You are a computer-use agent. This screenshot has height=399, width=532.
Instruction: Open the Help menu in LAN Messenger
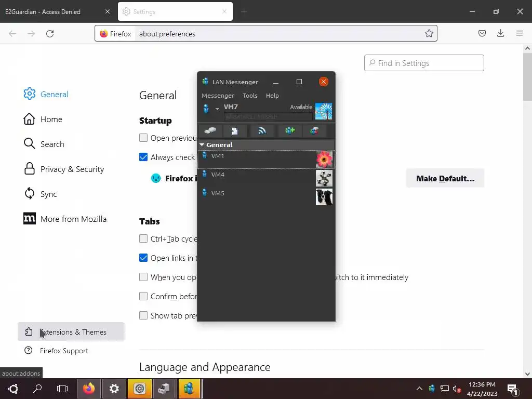272,96
